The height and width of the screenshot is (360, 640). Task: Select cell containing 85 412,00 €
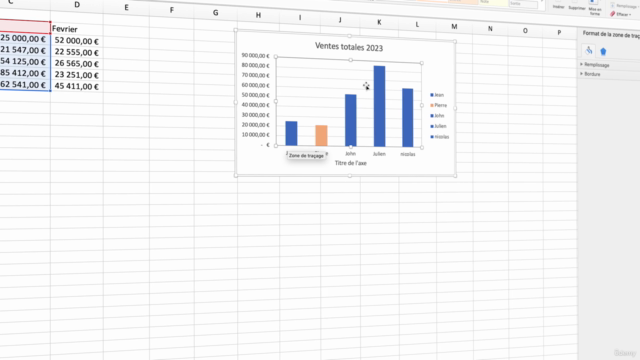click(25, 73)
